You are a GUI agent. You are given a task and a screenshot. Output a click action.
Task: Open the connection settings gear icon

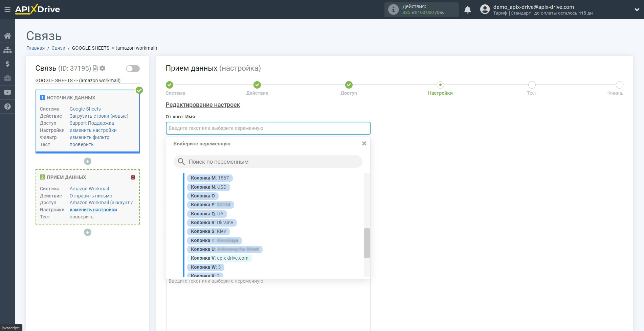[103, 68]
